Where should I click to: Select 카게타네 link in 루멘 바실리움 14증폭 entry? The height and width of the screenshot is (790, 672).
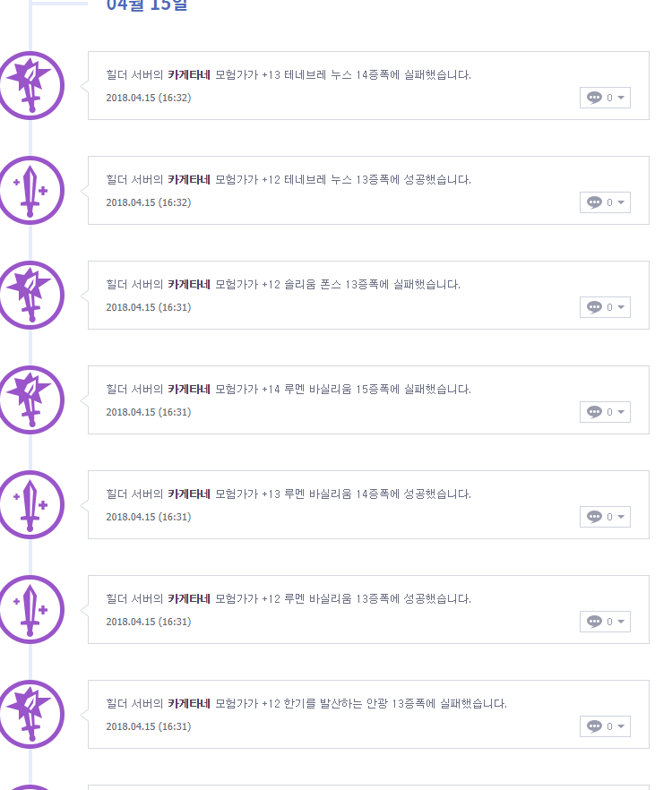tap(188, 494)
